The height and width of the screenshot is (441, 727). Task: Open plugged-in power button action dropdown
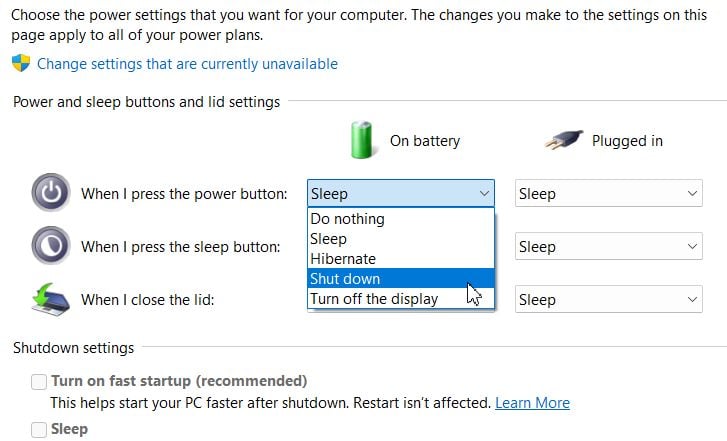[608, 193]
